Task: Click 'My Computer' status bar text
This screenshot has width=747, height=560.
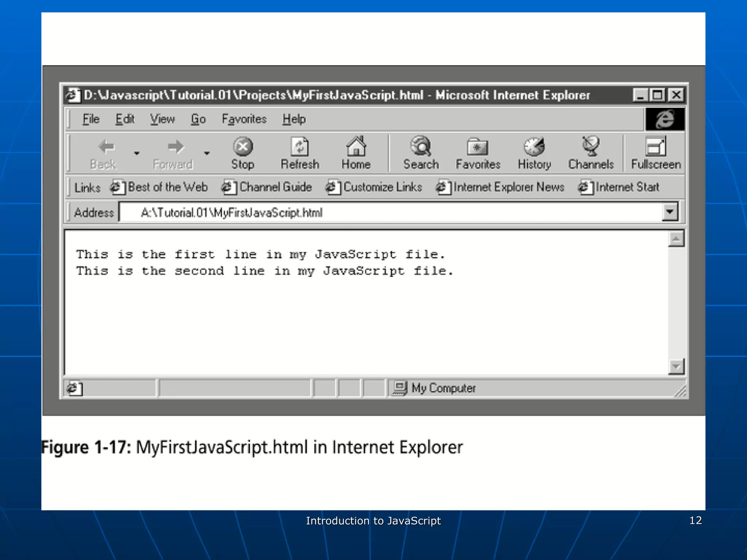Action: click(x=444, y=388)
